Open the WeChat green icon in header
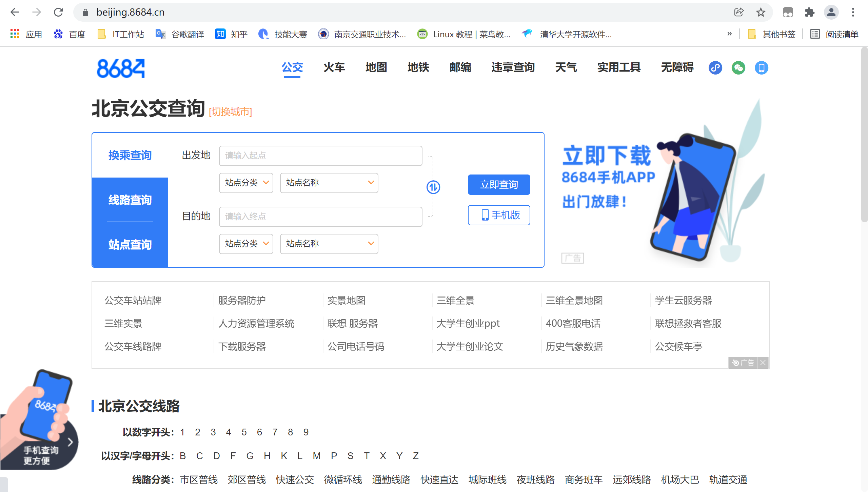 coord(738,68)
